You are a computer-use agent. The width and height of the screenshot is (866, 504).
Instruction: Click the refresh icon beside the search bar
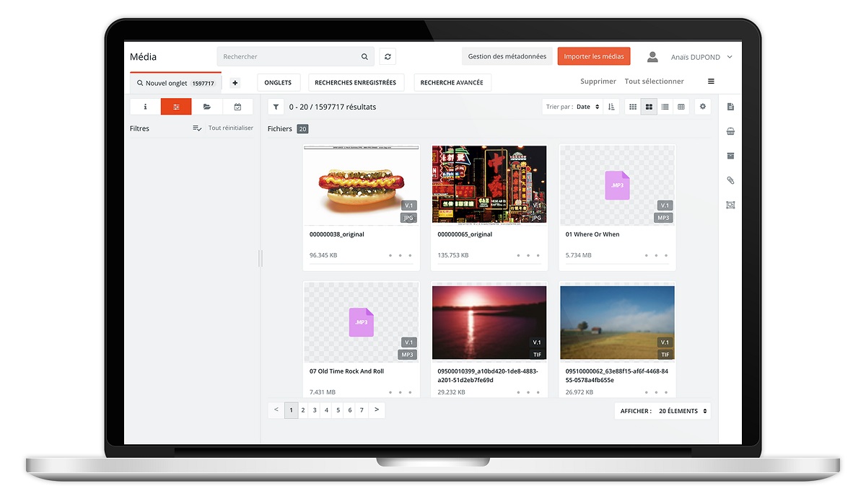click(388, 57)
